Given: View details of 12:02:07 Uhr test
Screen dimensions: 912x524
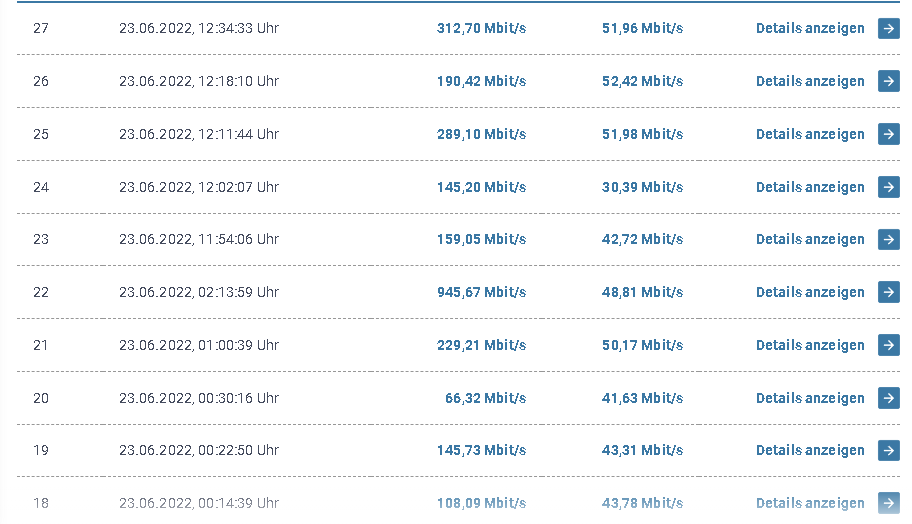Looking at the screenshot, I should [810, 187].
